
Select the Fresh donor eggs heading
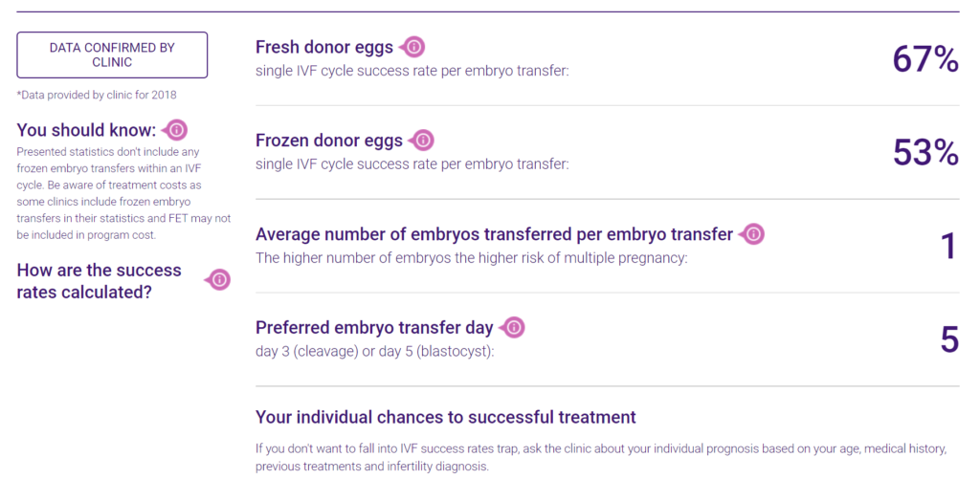[x=324, y=47]
